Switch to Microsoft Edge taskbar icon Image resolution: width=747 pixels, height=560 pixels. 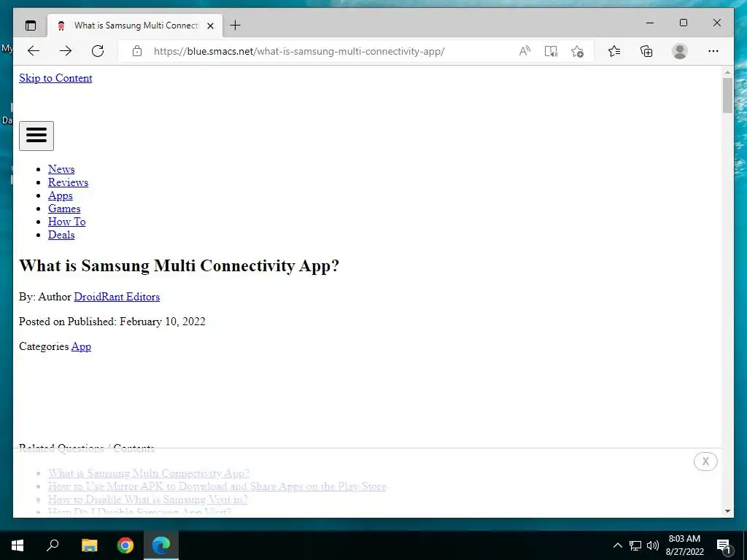tap(161, 545)
